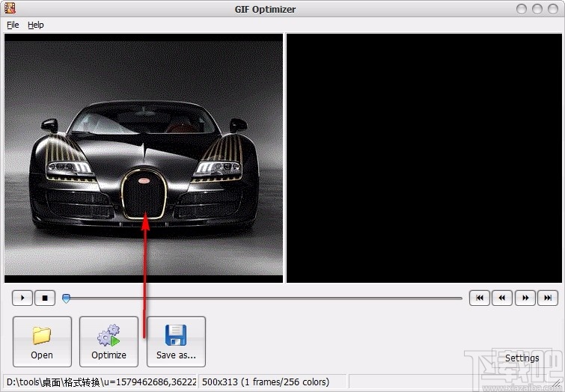The width and height of the screenshot is (565, 392).
Task: Click the original GIF preview of the car
Action: 144,158
